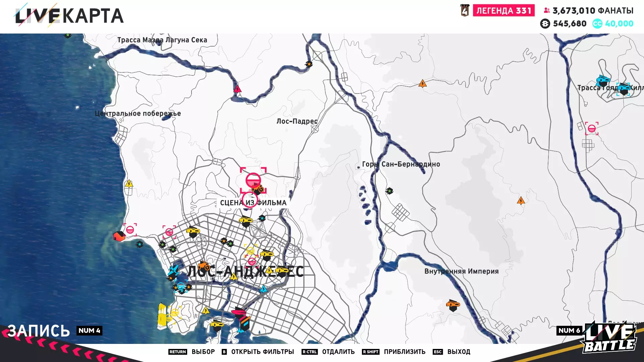The height and width of the screenshot is (362, 644).
Task: Open the Live Battle tab
Action: pyautogui.click(x=609, y=339)
